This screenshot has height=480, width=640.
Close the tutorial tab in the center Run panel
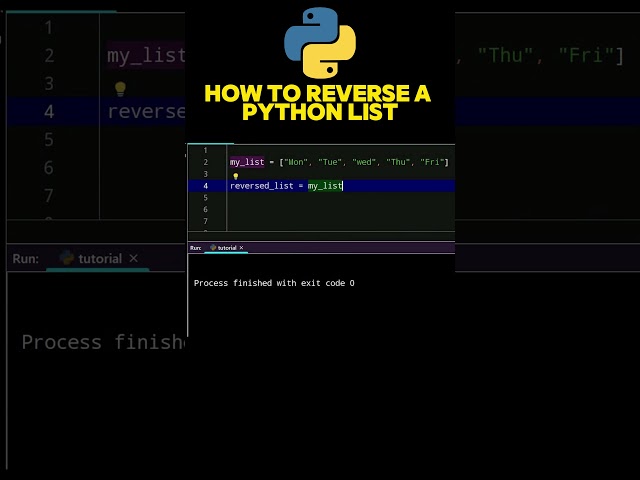click(242, 248)
